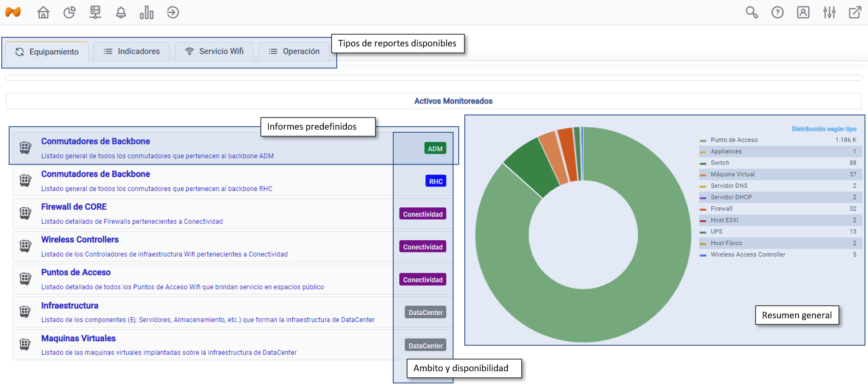Click the external link icon
The image size is (868, 386).
[x=855, y=13]
